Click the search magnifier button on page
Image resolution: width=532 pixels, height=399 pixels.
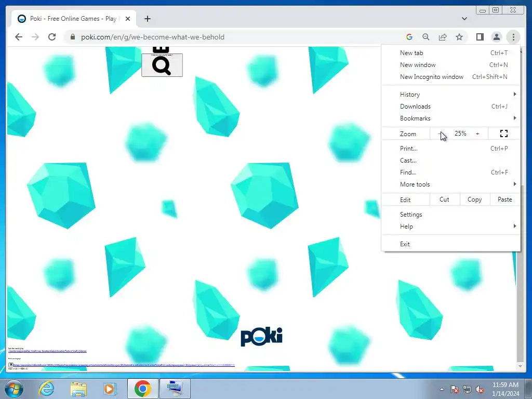coord(162,65)
